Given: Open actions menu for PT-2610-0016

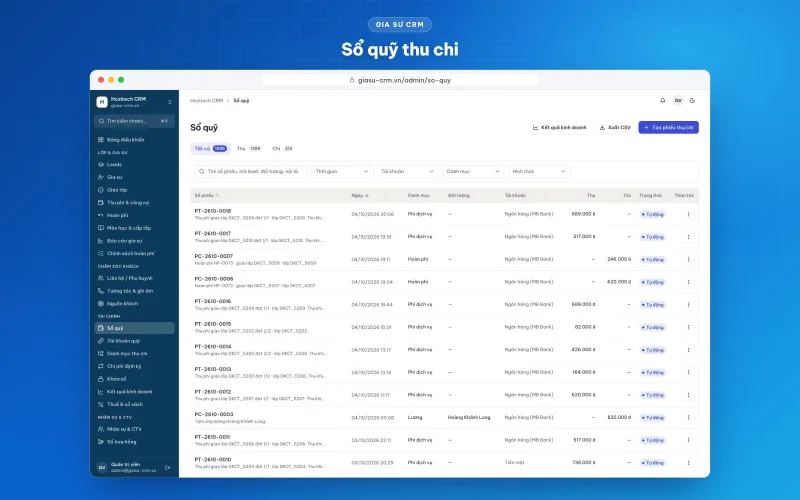Looking at the screenshot, I should point(688,305).
